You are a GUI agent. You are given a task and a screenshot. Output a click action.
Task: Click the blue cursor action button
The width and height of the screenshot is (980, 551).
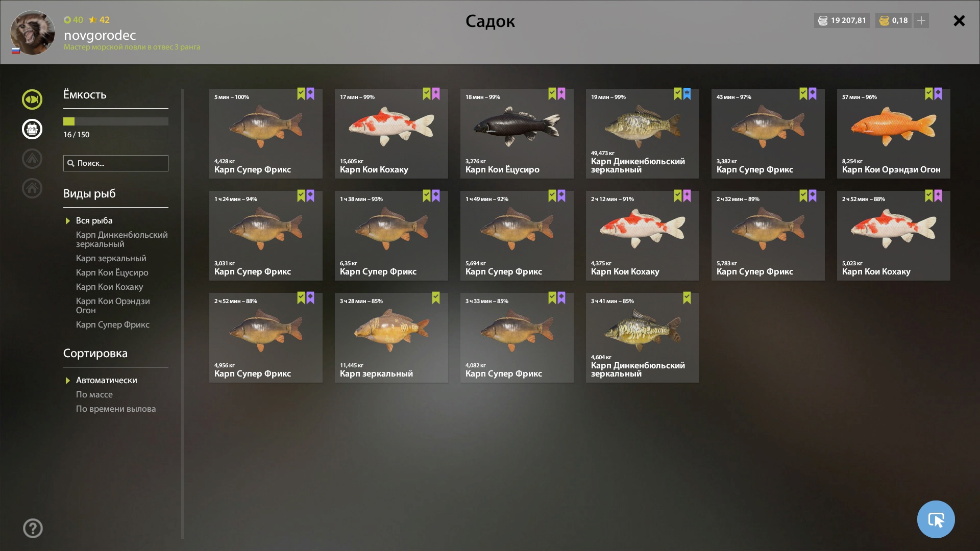tap(936, 519)
